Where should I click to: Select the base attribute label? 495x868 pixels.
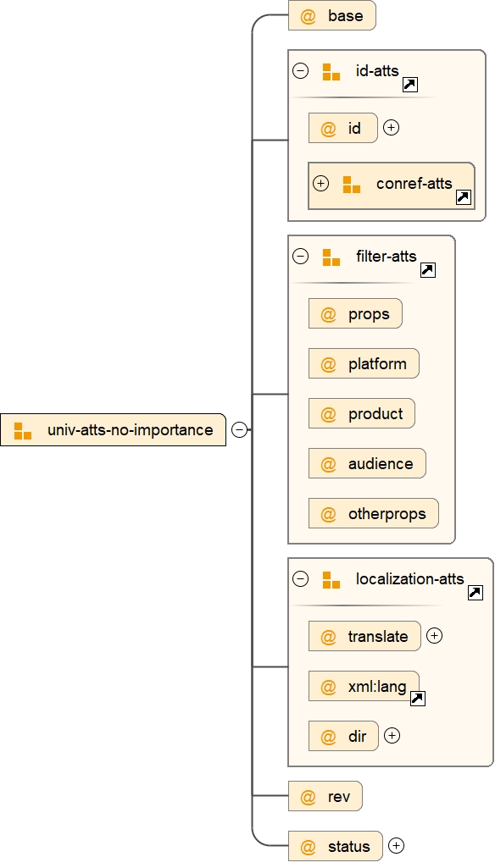[345, 15]
